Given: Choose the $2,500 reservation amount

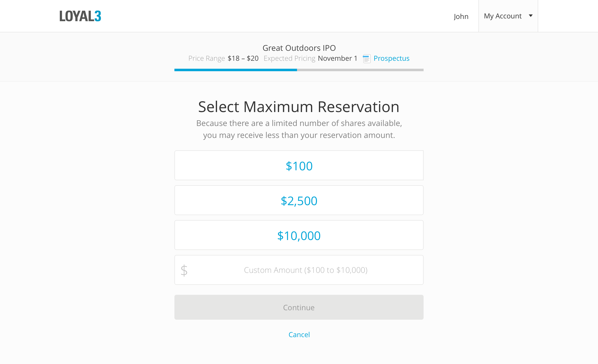Looking at the screenshot, I should 299,200.
